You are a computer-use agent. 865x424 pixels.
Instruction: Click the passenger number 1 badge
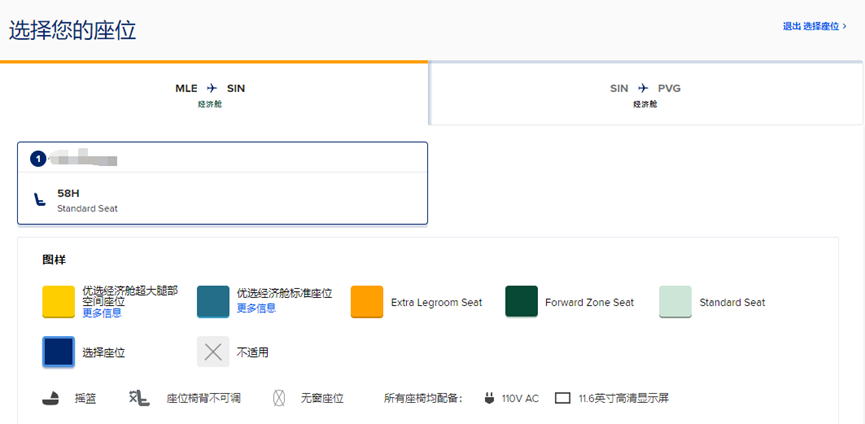pos(38,158)
